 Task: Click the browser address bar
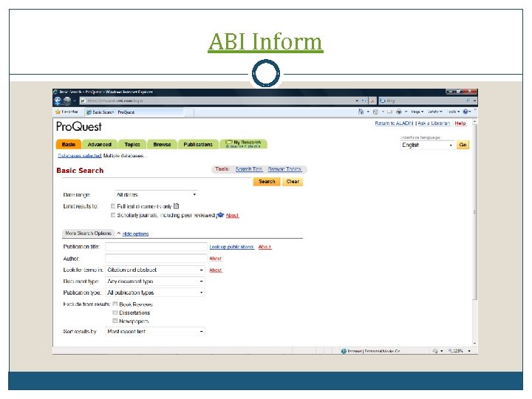[219, 100]
